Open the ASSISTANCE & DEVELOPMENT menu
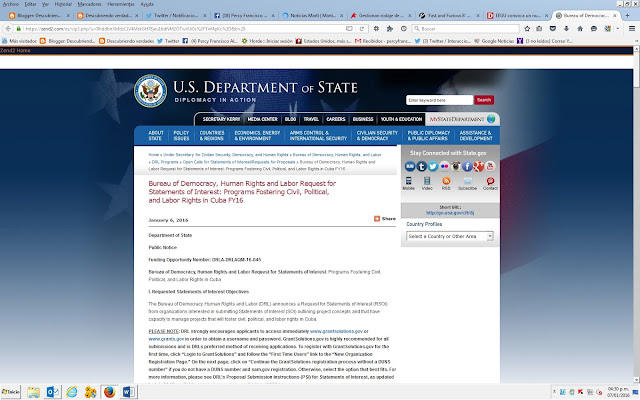Screen dimensions: 640x400 476,136
